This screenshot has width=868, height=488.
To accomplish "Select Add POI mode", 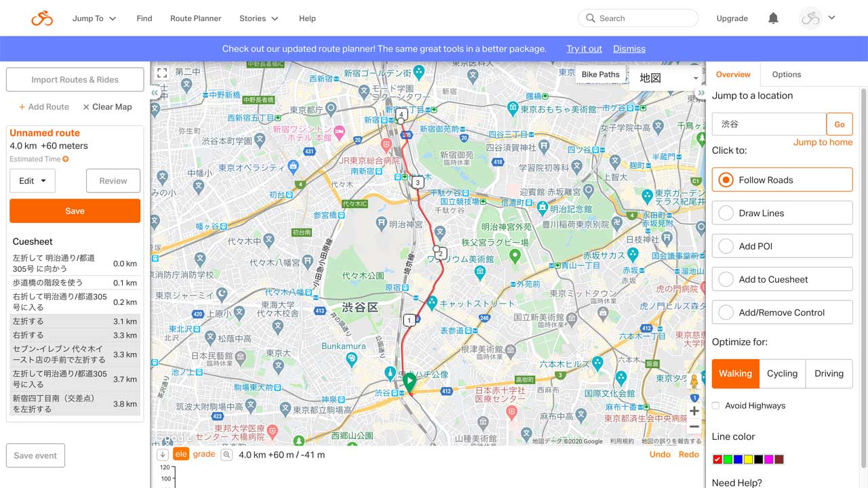I will coord(782,246).
